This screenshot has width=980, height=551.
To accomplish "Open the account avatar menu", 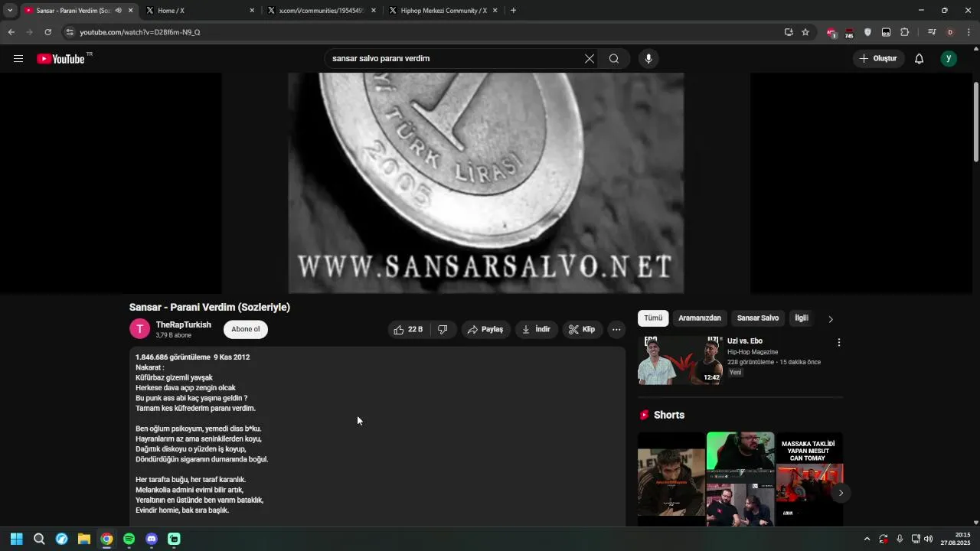I will coord(949,59).
